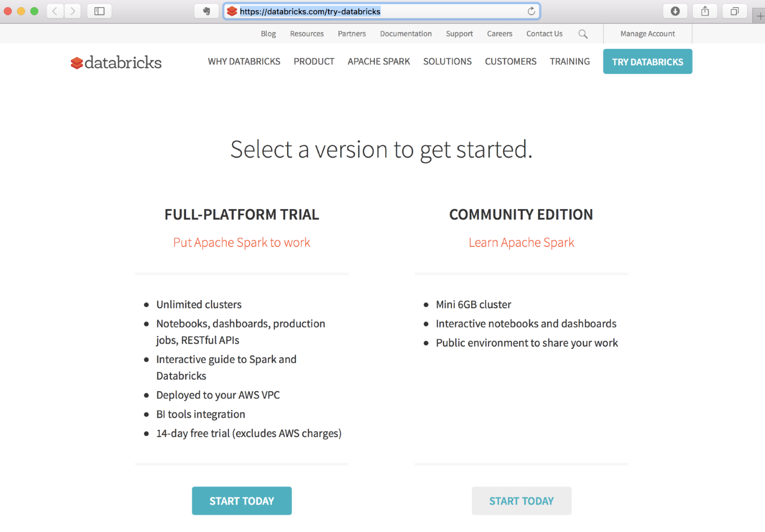Go to Manage Account link

point(648,34)
